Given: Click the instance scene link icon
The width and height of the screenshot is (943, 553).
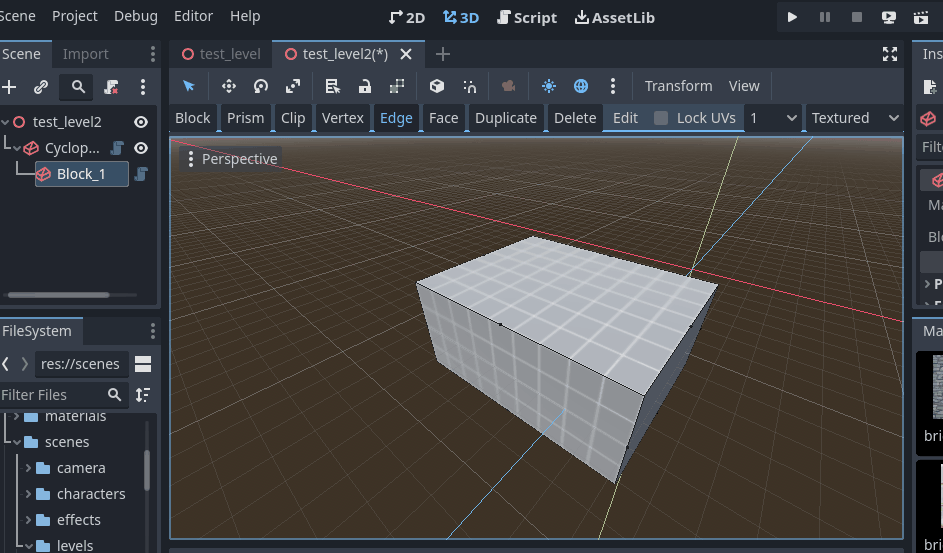Looking at the screenshot, I should tap(41, 87).
